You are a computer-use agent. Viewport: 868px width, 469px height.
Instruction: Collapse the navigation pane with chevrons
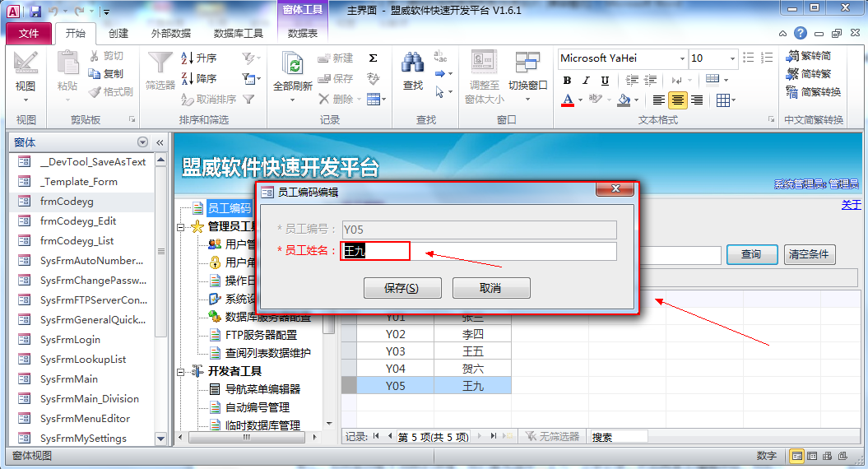coord(160,142)
